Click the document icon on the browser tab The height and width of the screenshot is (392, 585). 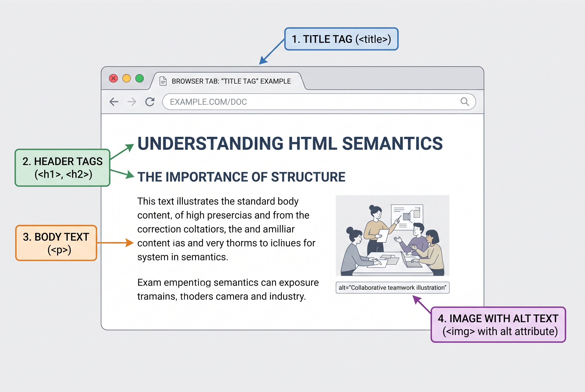coord(163,81)
